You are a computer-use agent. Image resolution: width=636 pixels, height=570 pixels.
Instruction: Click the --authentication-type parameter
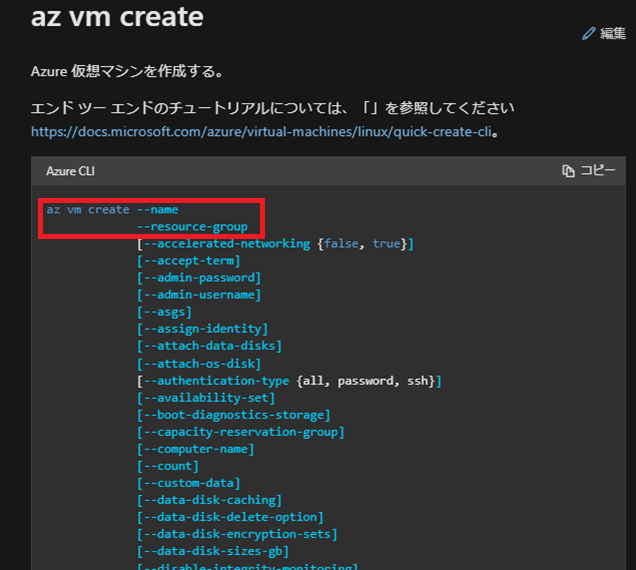click(x=216, y=381)
